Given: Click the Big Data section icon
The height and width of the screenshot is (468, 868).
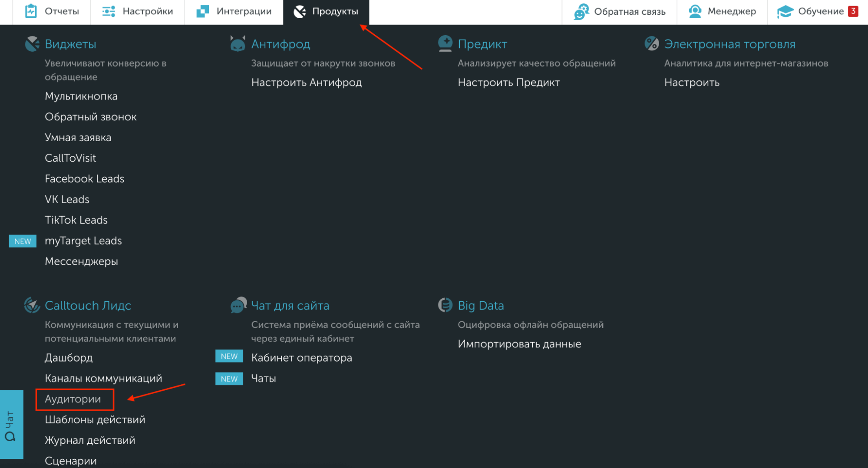Looking at the screenshot, I should click(x=445, y=305).
